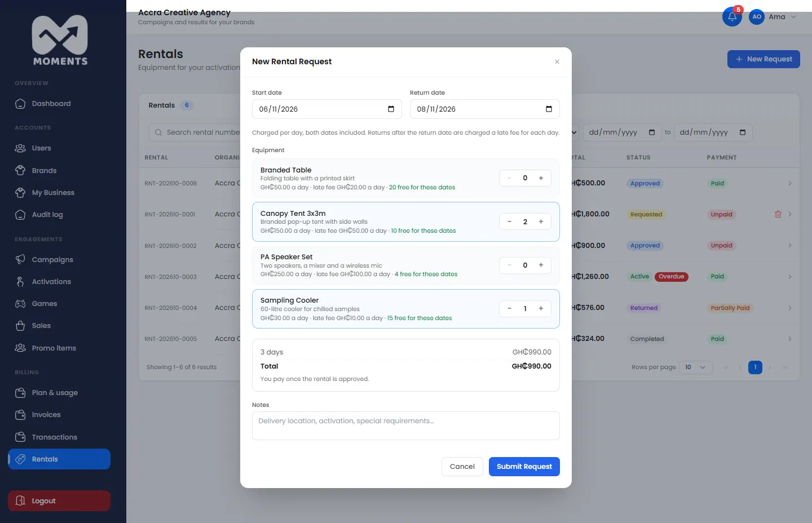The height and width of the screenshot is (523, 812).
Task: Click the Partially Paid badge
Action: coord(730,308)
